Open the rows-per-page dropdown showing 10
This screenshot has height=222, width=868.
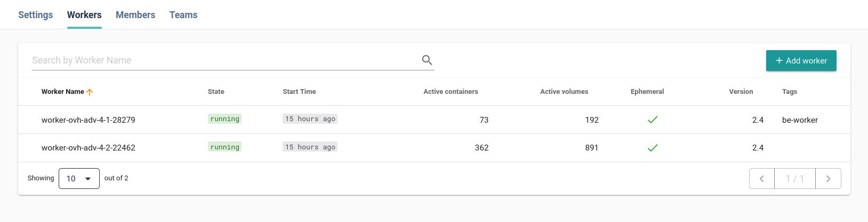(x=79, y=179)
